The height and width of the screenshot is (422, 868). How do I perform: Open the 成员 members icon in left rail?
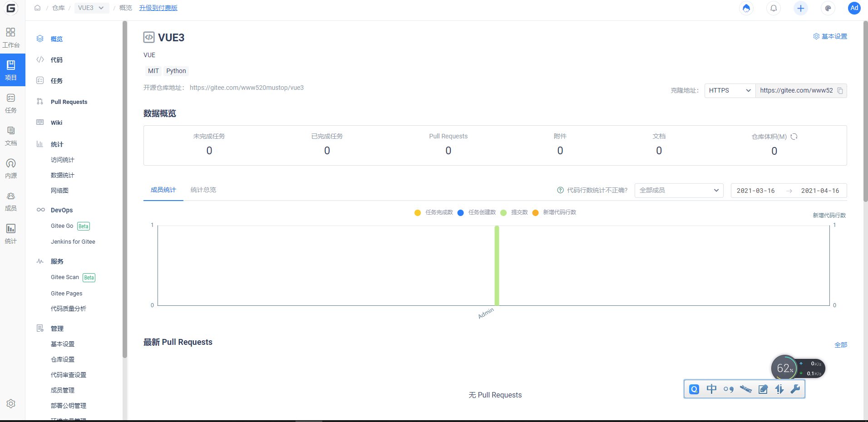click(11, 201)
